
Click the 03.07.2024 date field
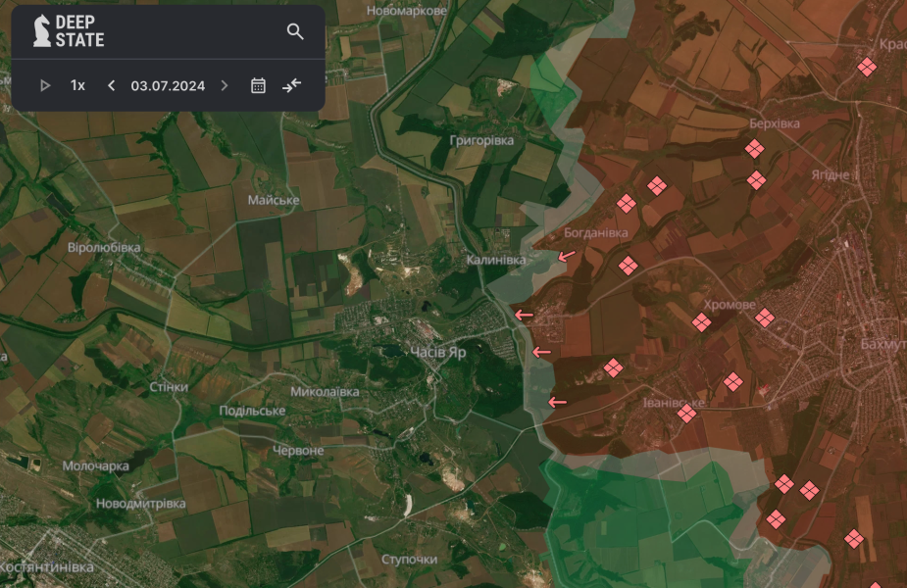pos(168,85)
